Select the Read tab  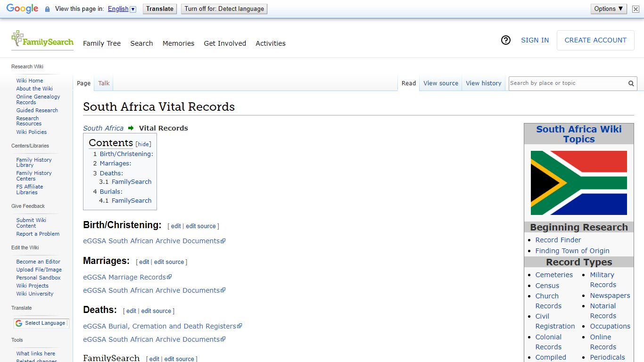click(409, 83)
